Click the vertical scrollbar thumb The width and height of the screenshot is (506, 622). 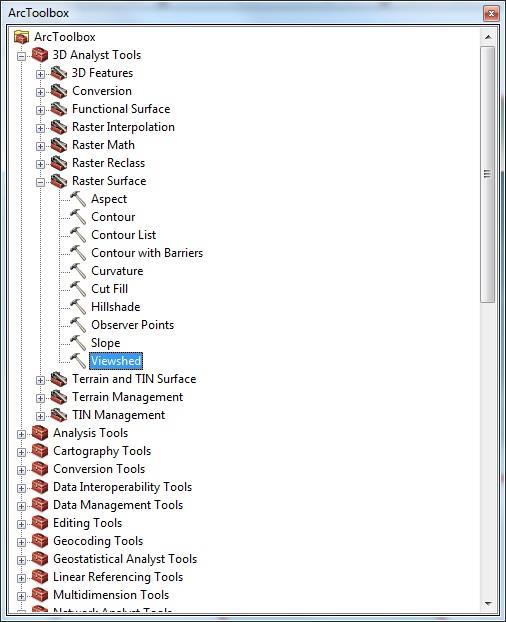pos(488,175)
